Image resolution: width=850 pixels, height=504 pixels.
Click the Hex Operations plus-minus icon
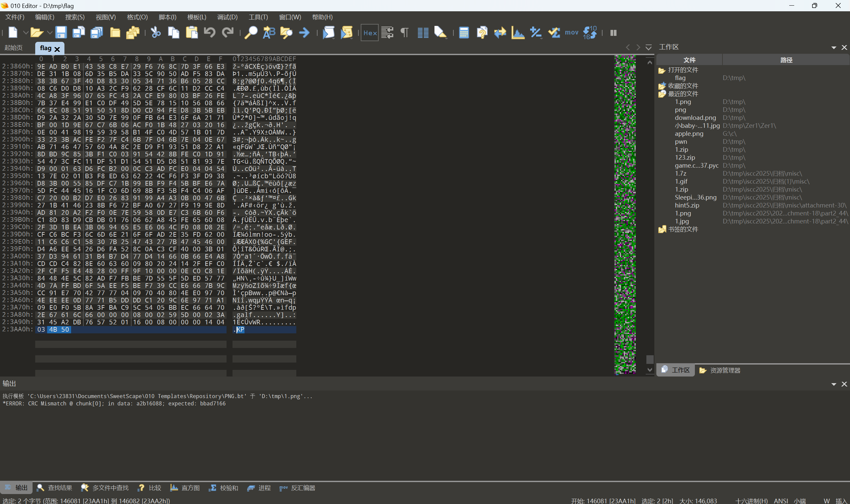(x=536, y=33)
